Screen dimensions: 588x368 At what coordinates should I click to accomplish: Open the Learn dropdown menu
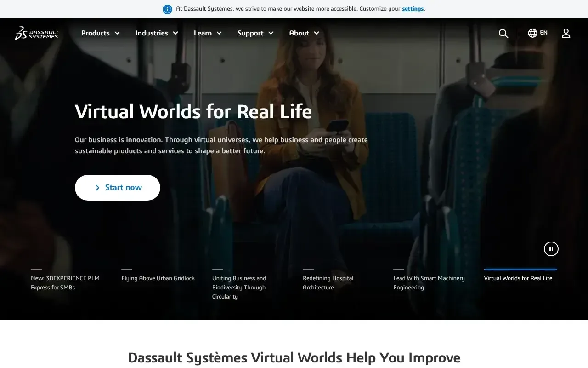pos(207,33)
